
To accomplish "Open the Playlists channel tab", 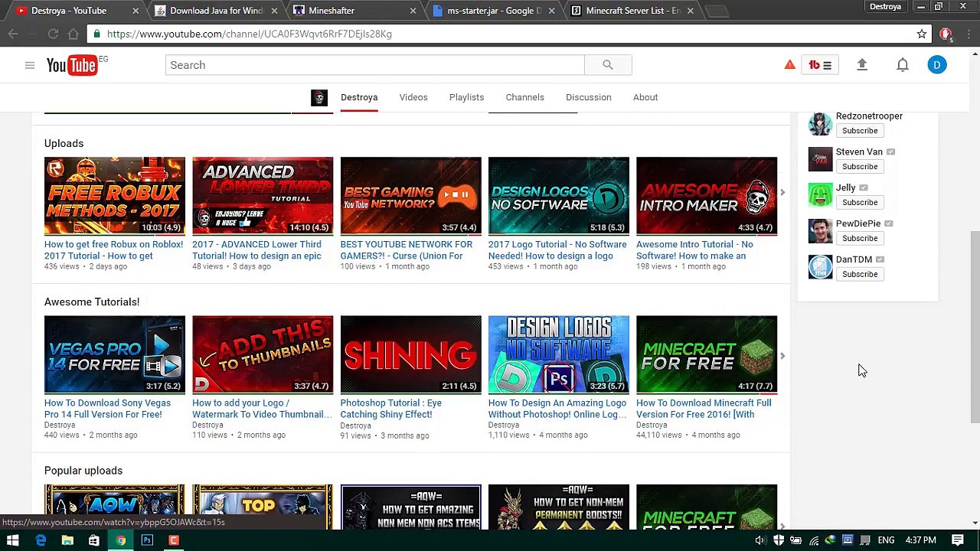I will click(x=466, y=97).
